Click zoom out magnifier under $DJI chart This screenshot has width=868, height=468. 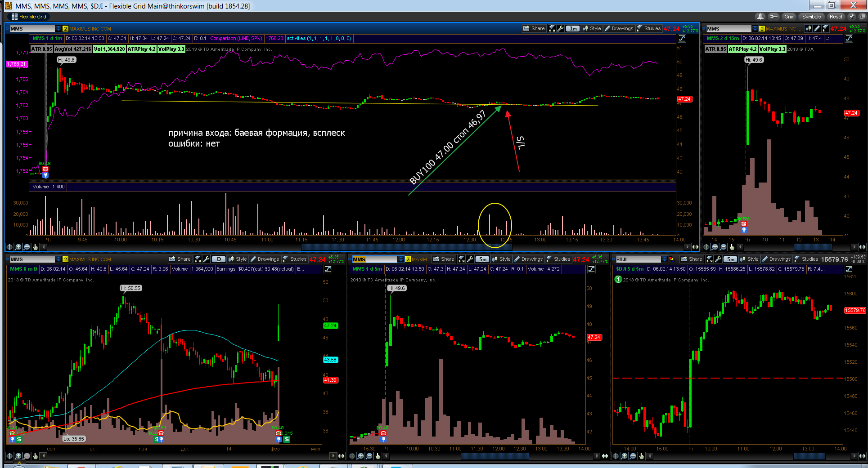(633, 456)
